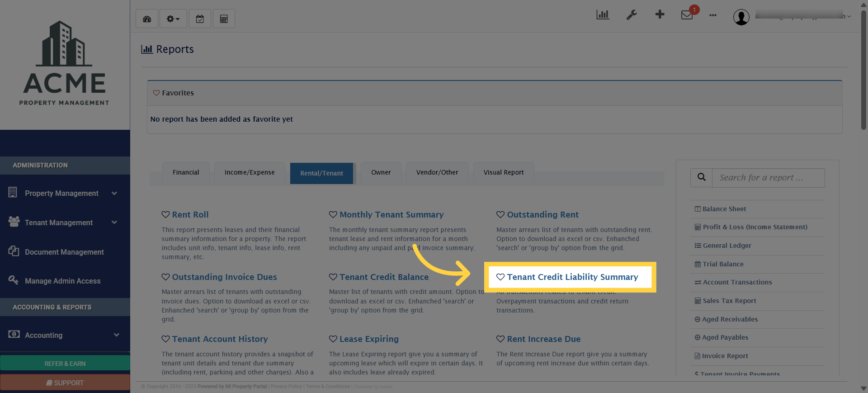Expand Property Management menu

click(x=65, y=193)
